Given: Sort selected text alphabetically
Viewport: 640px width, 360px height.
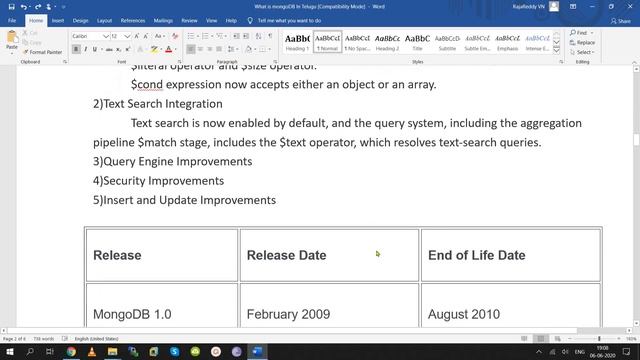Looking at the screenshot, I should (258, 36).
